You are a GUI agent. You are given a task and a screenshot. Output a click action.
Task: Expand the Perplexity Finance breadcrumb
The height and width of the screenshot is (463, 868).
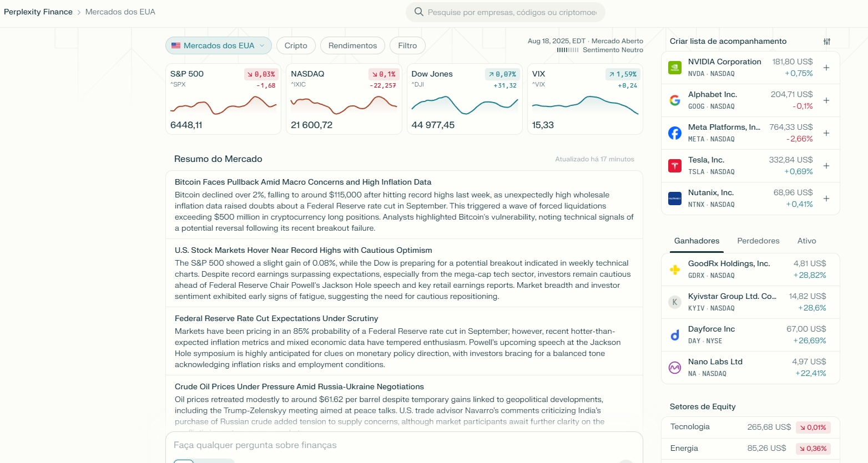click(x=38, y=12)
